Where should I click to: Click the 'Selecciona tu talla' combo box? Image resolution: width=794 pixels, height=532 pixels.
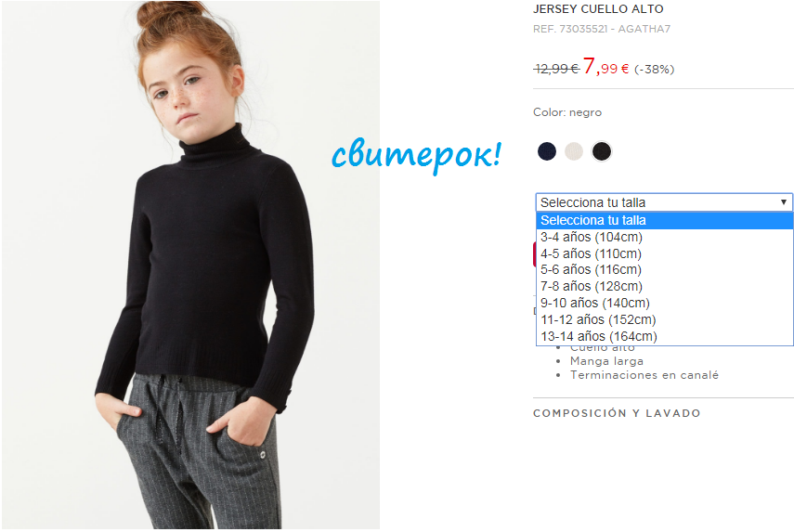pyautogui.click(x=664, y=202)
